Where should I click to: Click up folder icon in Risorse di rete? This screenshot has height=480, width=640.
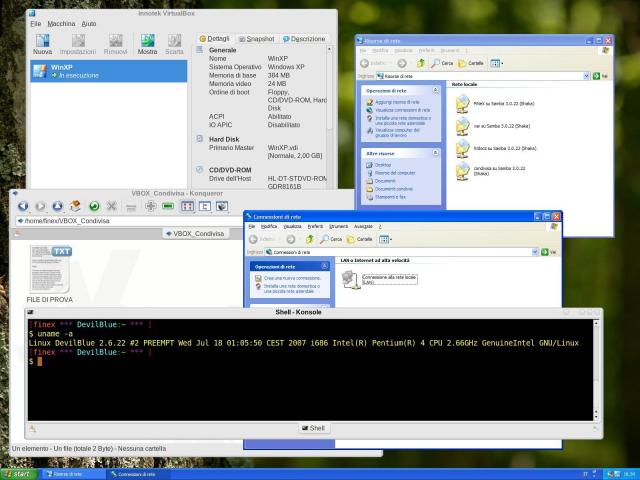tap(421, 63)
